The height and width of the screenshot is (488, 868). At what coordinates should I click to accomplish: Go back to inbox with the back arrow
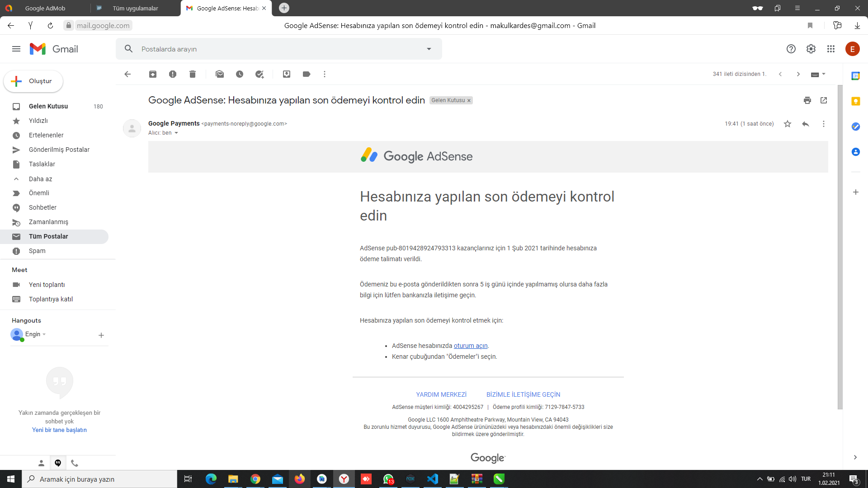pyautogui.click(x=127, y=74)
